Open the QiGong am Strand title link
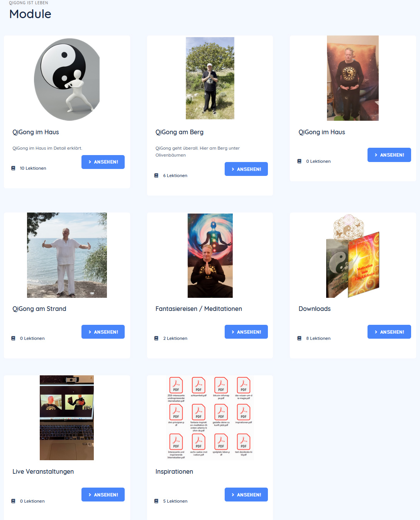Image resolution: width=420 pixels, height=520 pixels. click(x=39, y=309)
